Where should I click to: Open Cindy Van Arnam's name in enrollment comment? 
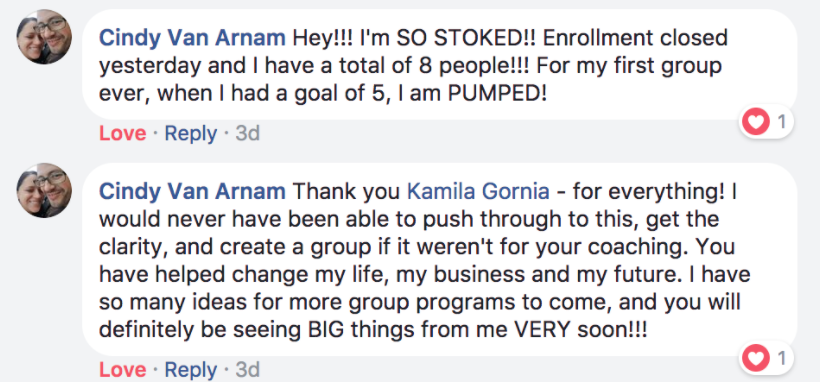click(x=192, y=38)
